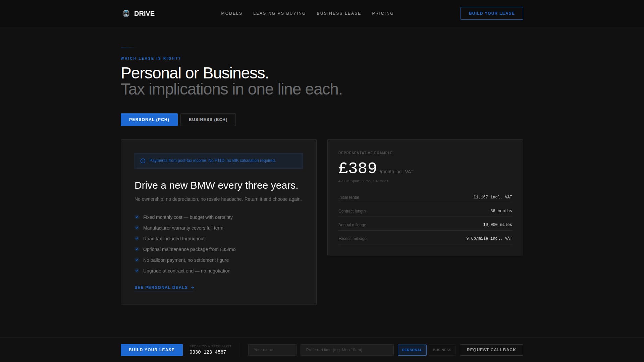Call the 0330 123 4567 number
The height and width of the screenshot is (362, 644).
tap(208, 352)
